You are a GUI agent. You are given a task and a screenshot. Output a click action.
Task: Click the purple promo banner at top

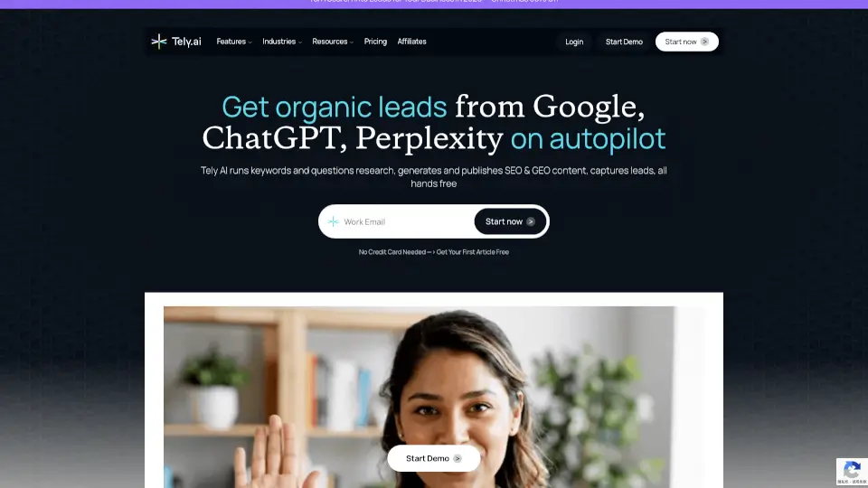434,4
